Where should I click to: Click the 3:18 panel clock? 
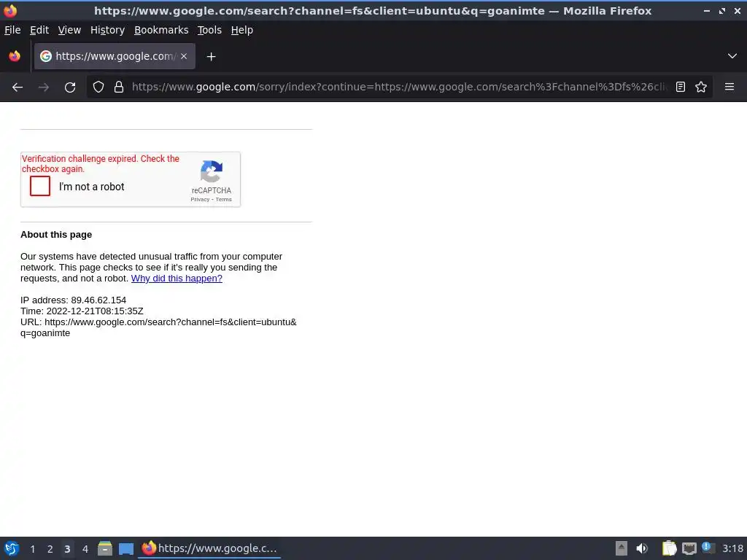(732, 548)
